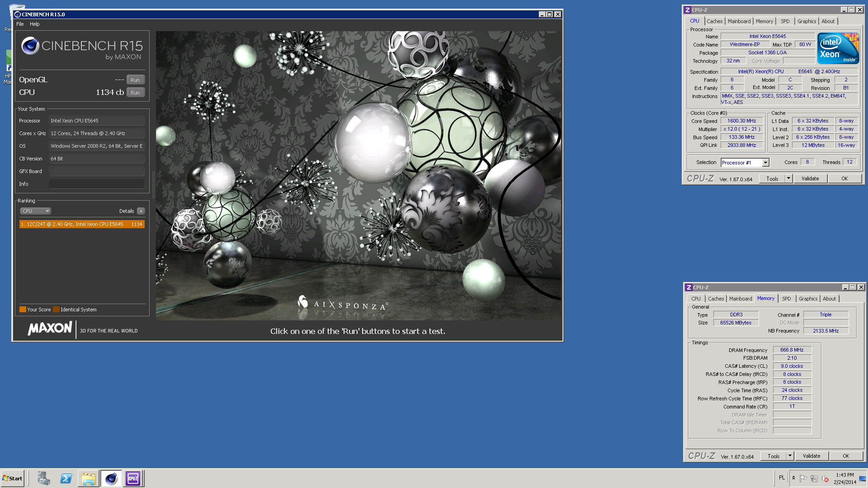The height and width of the screenshot is (488, 868).
Task: Click the MAXON logo
Action: pos(50,328)
